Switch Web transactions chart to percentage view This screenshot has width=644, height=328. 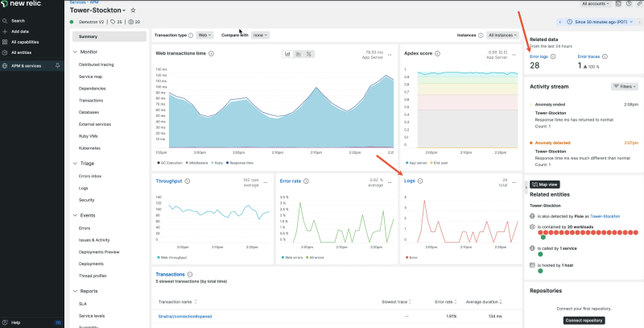[310, 54]
